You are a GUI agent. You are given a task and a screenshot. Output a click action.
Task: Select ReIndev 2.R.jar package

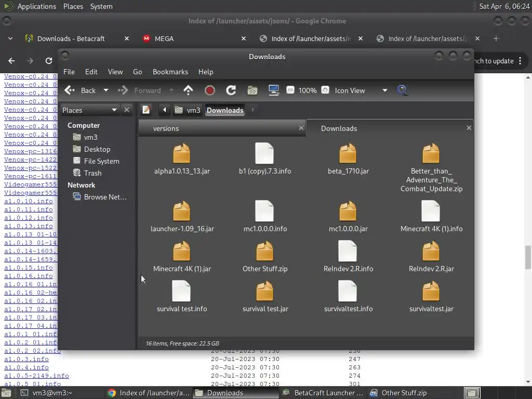pos(431,251)
